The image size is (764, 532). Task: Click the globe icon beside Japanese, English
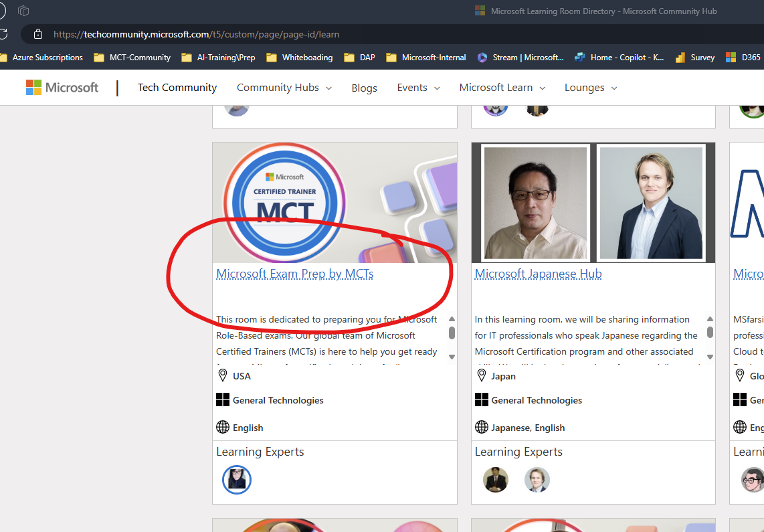(482, 427)
